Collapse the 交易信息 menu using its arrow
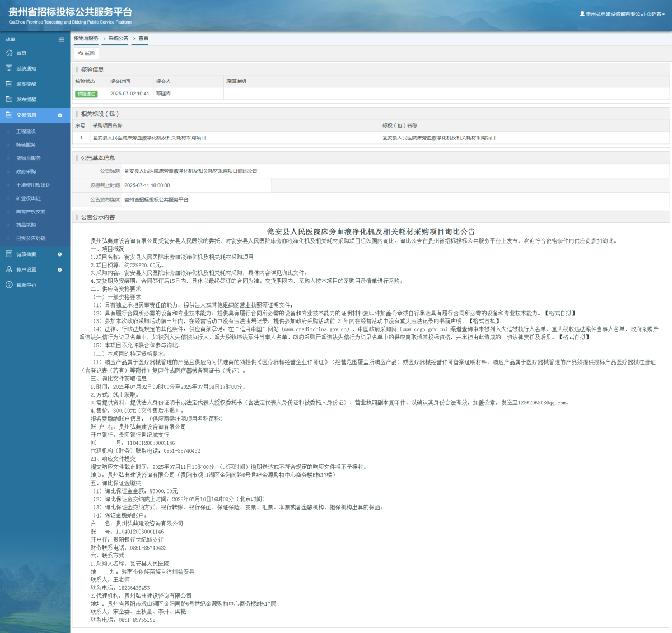 (x=60, y=115)
